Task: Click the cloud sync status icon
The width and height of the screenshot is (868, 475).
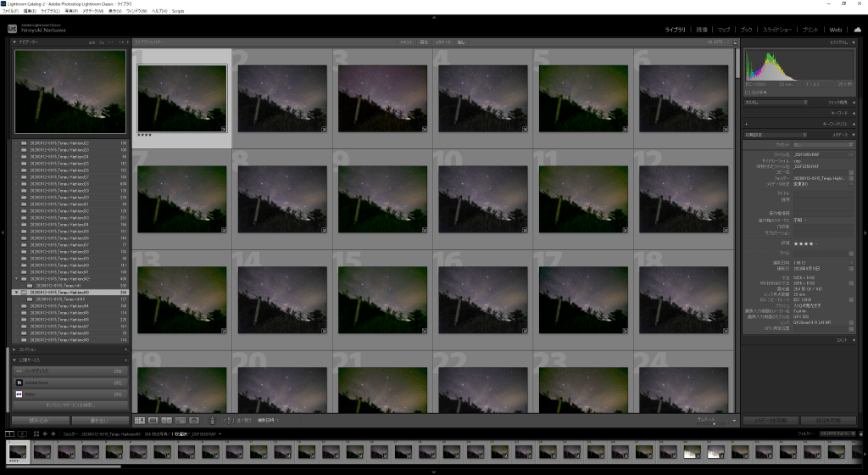Action: pos(857,29)
